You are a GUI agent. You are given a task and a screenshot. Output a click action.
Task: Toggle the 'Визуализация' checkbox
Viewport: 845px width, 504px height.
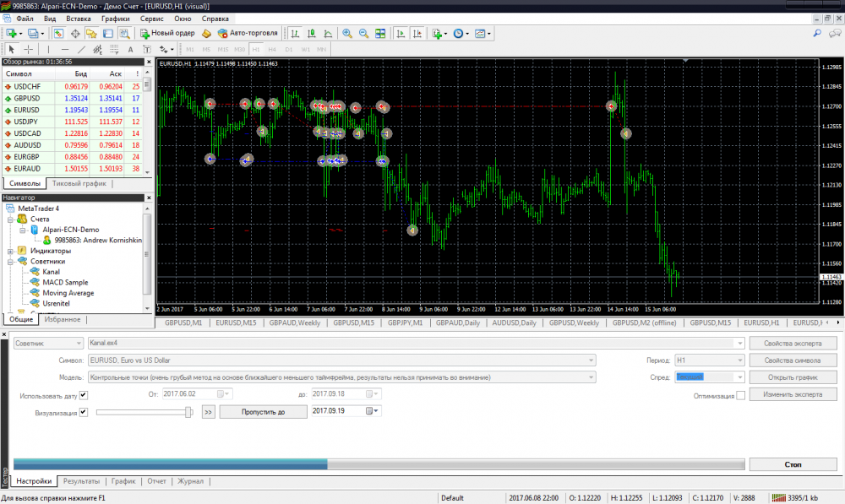[84, 413]
